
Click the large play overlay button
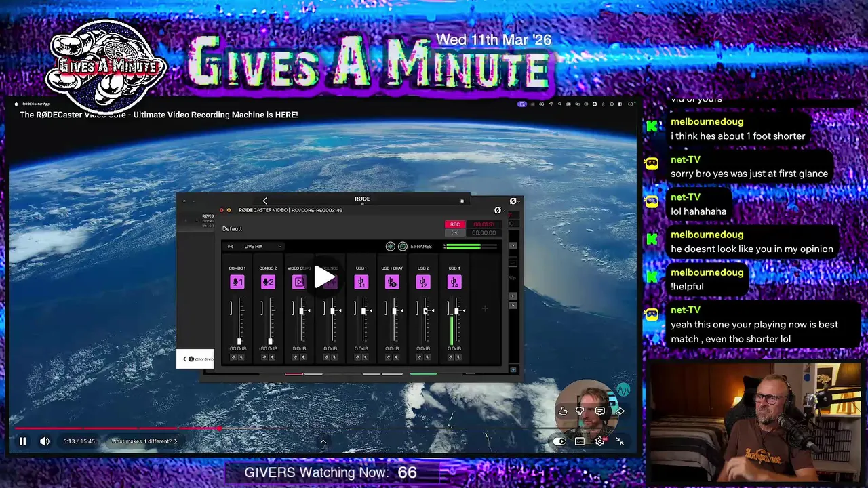click(x=324, y=277)
